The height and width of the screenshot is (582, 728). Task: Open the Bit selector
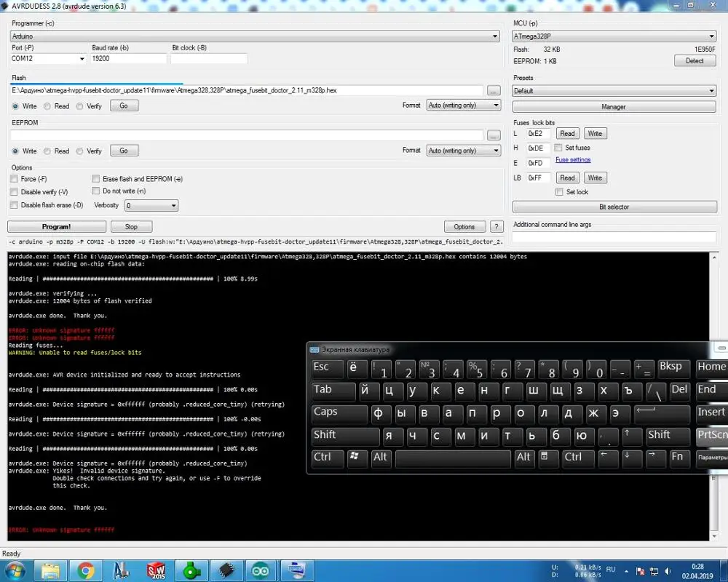(x=614, y=207)
